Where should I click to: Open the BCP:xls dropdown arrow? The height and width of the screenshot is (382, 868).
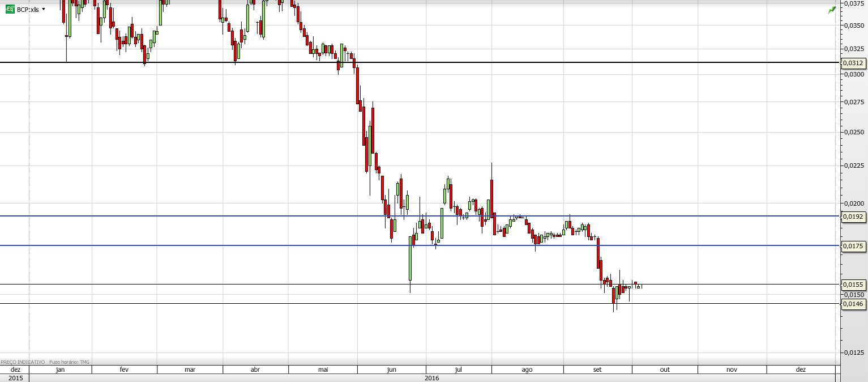pos(44,9)
